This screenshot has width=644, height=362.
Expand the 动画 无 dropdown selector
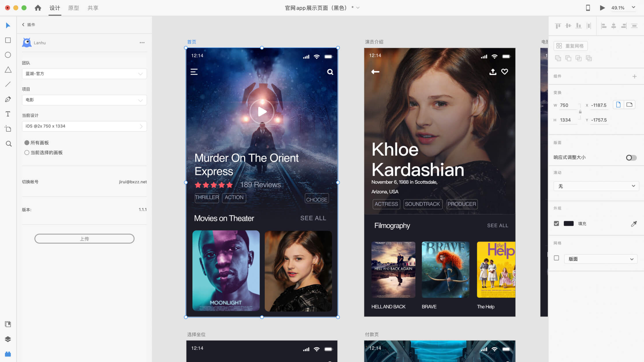596,186
